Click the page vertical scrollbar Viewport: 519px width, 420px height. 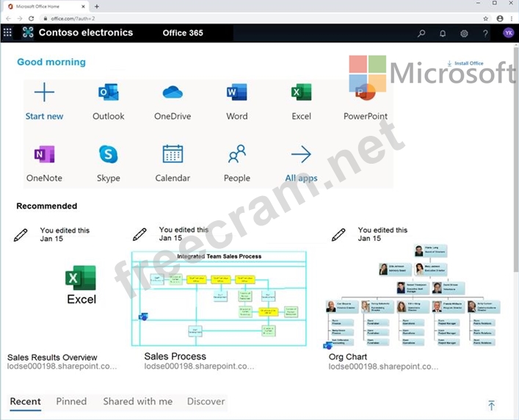pyautogui.click(x=515, y=159)
